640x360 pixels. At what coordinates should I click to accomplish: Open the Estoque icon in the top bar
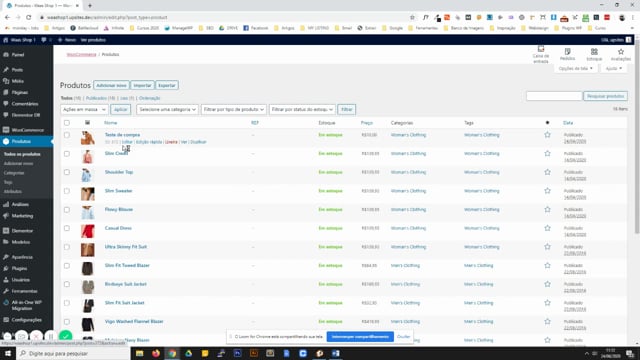pos(594,54)
